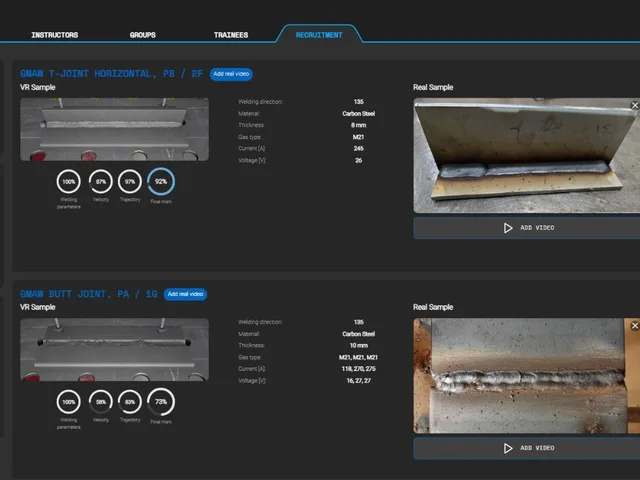Click Add Video under Butt Joint real sample
Viewport: 640px width, 480px height.
(x=527, y=448)
